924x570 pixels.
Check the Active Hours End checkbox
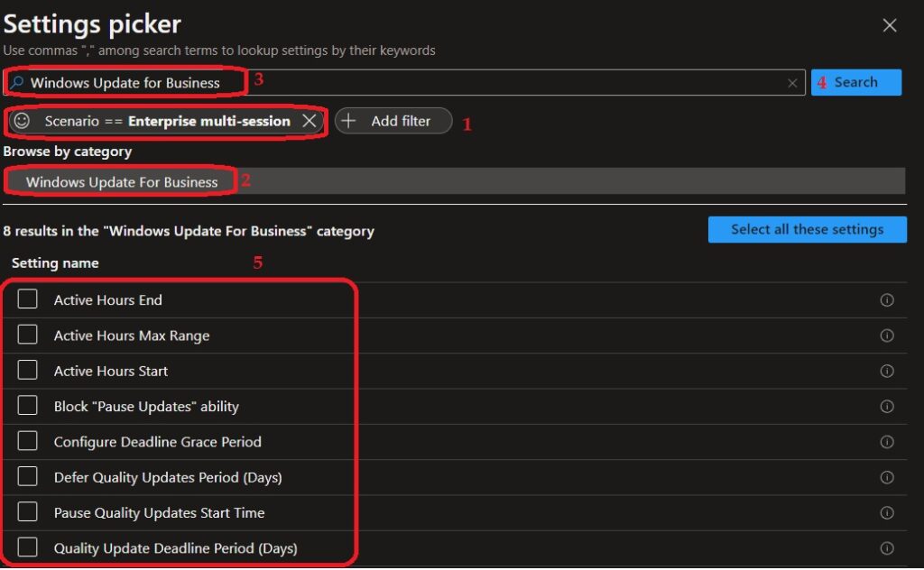pos(27,299)
